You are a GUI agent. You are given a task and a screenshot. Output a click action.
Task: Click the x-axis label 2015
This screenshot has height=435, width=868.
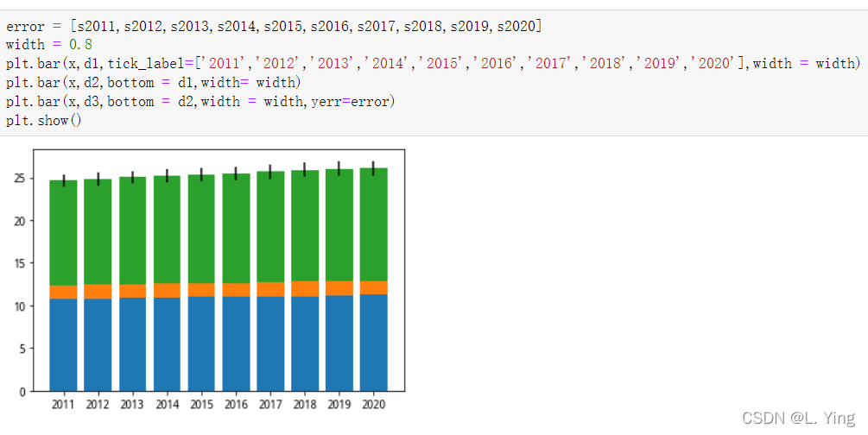pyautogui.click(x=201, y=405)
